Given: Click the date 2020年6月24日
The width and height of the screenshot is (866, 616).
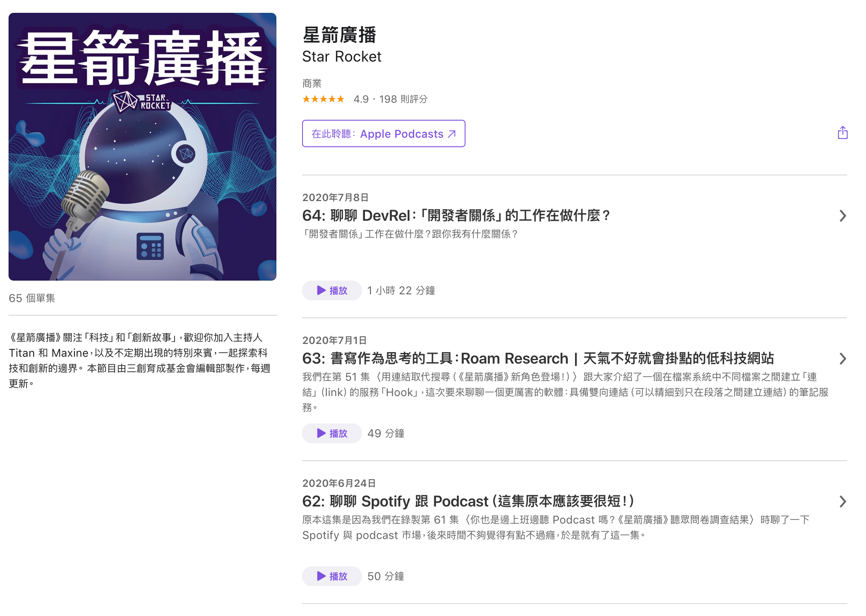Looking at the screenshot, I should pos(339,483).
